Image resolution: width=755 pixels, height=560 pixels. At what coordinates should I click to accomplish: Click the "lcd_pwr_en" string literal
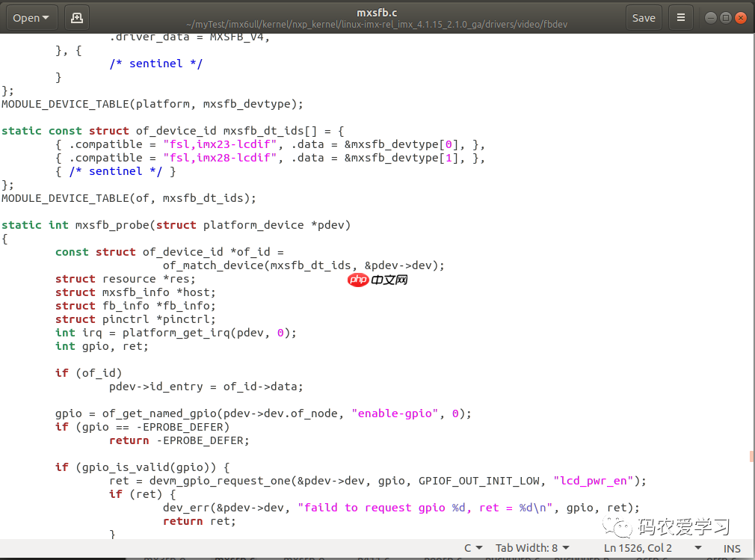(593, 481)
